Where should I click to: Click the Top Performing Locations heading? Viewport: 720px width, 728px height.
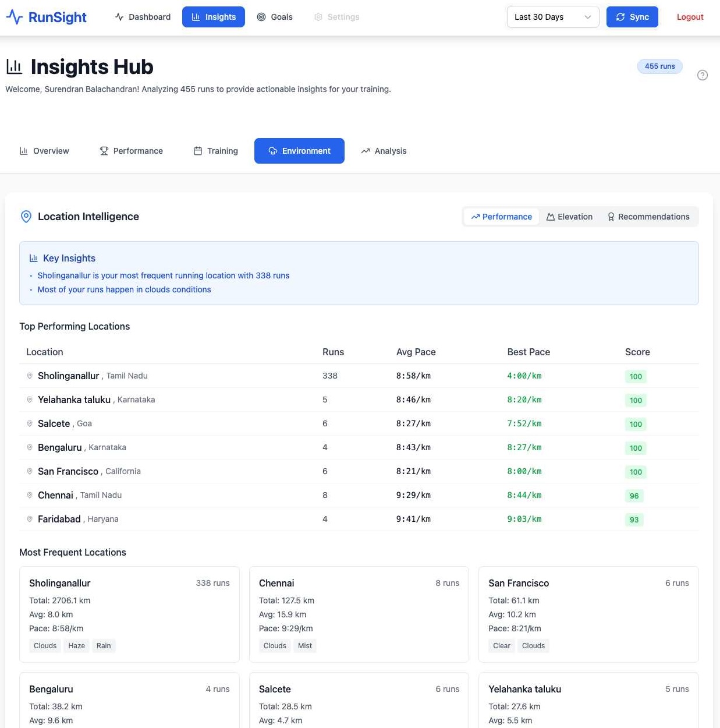(x=75, y=326)
